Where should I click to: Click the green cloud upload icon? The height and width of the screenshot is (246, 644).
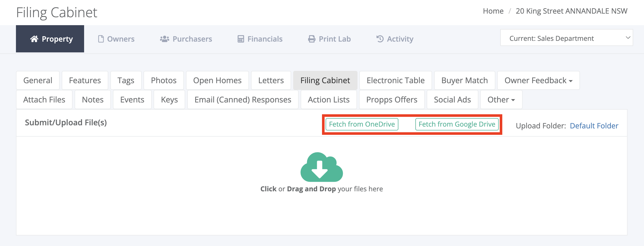(x=321, y=167)
